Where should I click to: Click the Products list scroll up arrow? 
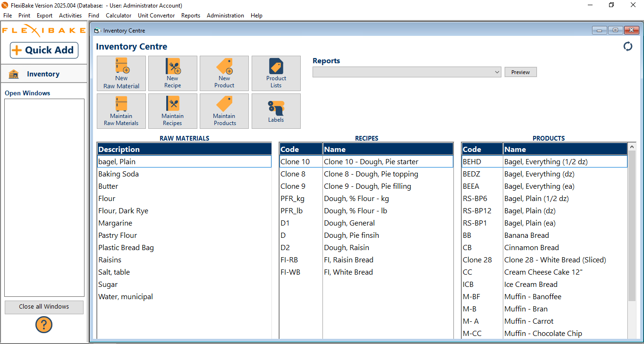point(632,147)
